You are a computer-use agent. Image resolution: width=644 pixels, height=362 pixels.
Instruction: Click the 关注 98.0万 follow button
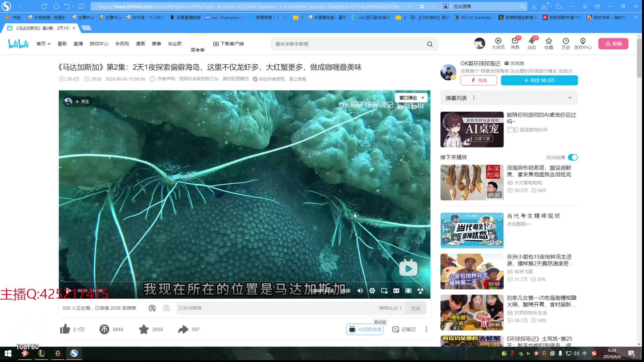point(539,80)
